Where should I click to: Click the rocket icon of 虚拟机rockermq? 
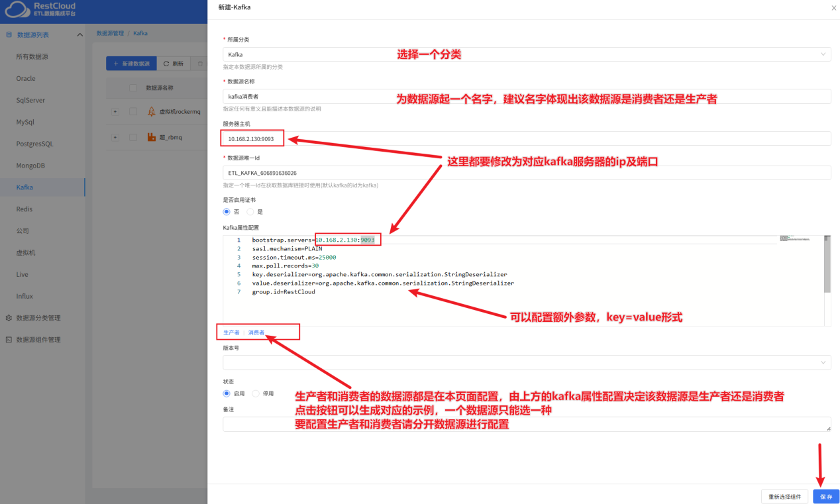(x=152, y=111)
